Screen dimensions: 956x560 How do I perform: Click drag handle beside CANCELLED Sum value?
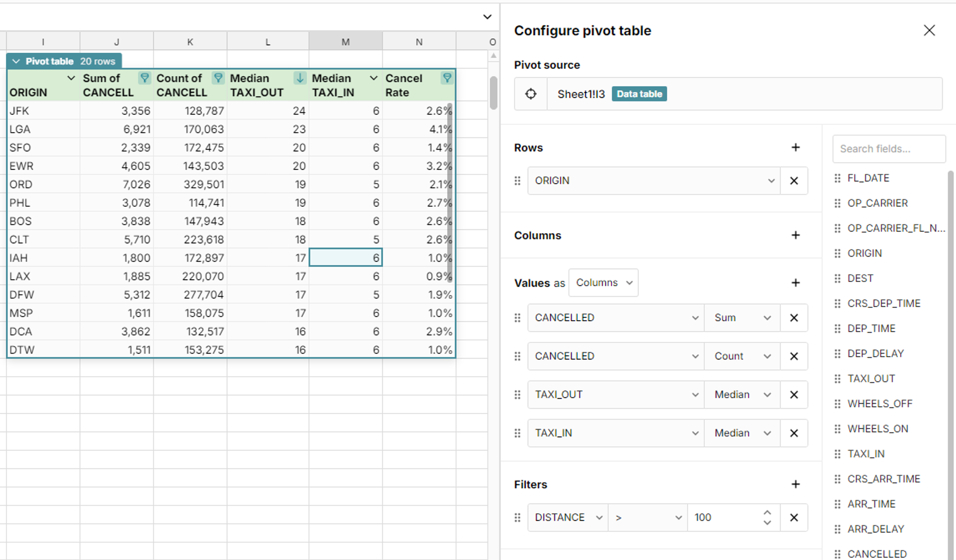517,318
